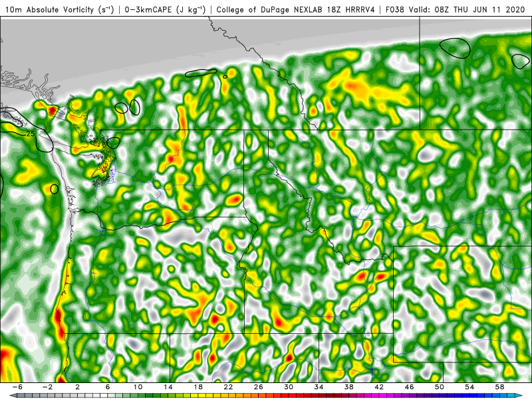Click the '18' color scale label

coord(198,387)
